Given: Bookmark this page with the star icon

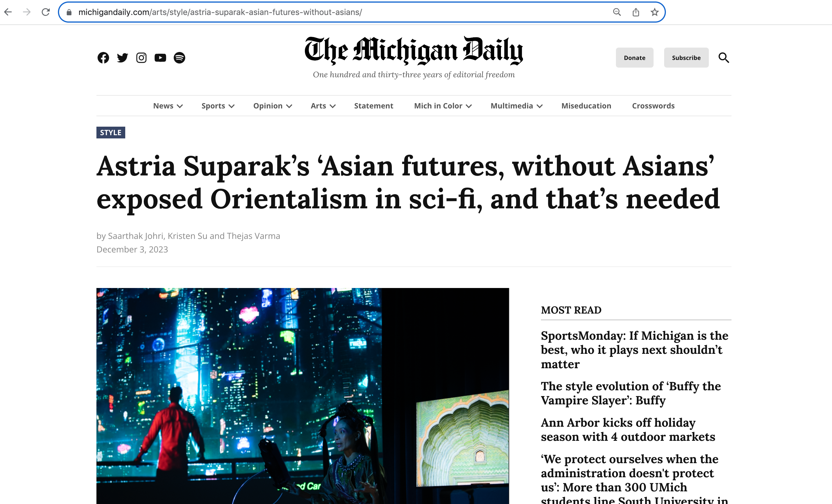Looking at the screenshot, I should (655, 12).
